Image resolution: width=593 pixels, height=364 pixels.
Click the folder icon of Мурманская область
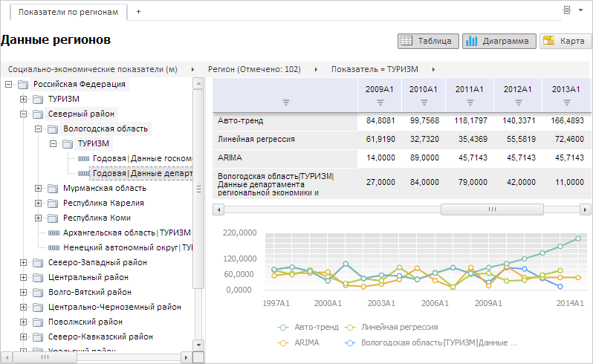click(x=53, y=189)
